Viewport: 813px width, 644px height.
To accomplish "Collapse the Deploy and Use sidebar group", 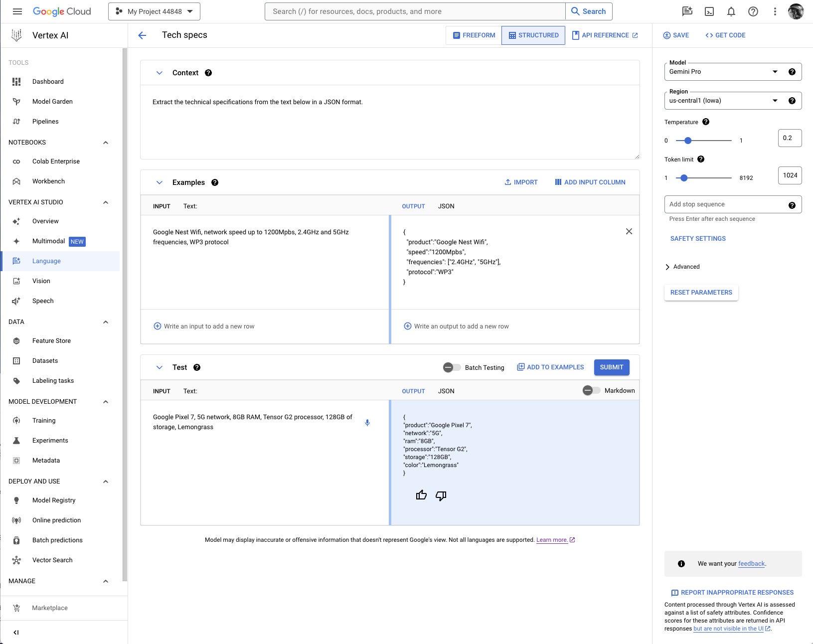I will (x=106, y=482).
